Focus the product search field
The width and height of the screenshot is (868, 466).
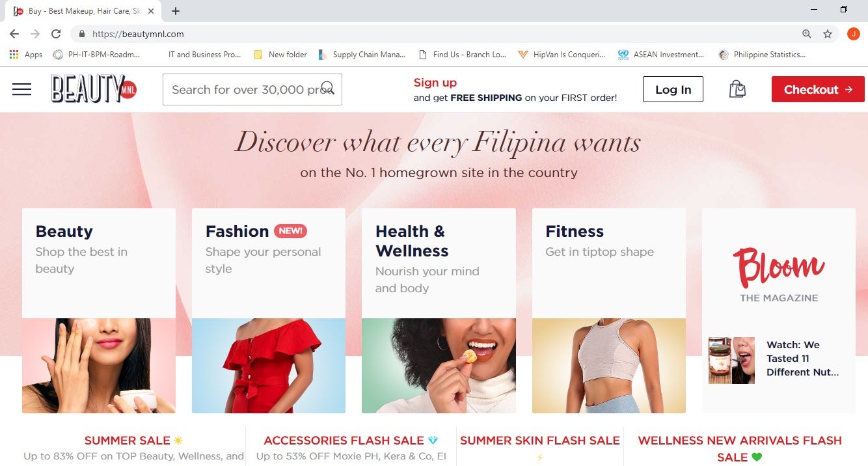[252, 89]
